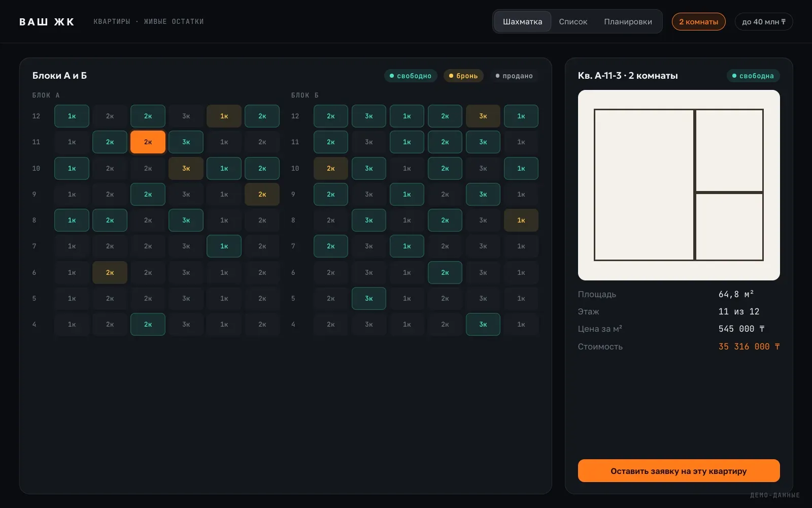Select Block Б floor 7 free 1к apartment

tap(407, 246)
